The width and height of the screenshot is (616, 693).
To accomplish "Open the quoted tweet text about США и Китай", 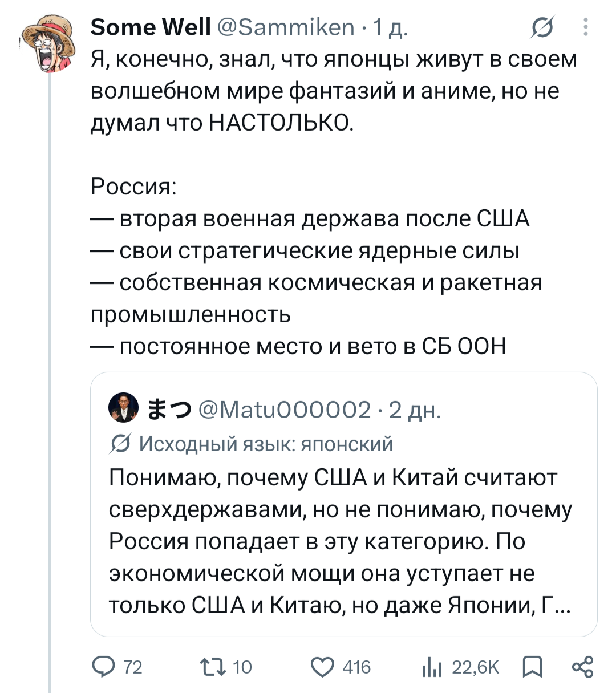I will (340, 541).
